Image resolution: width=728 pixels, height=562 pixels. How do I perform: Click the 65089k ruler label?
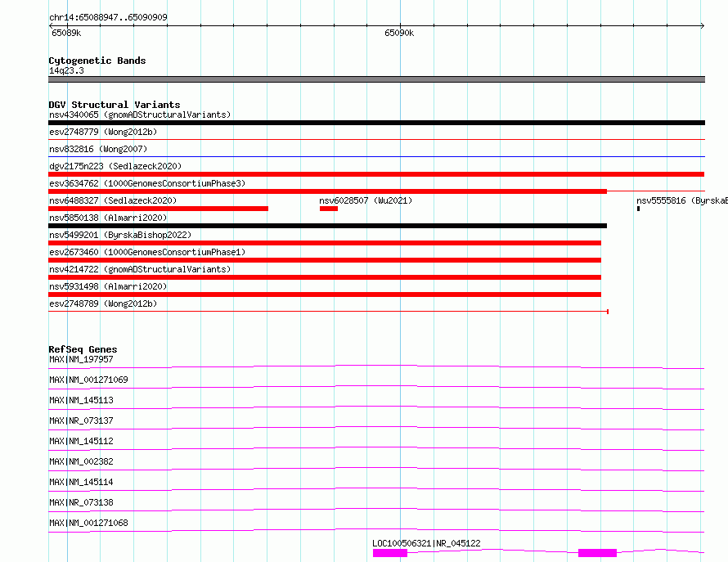66,33
